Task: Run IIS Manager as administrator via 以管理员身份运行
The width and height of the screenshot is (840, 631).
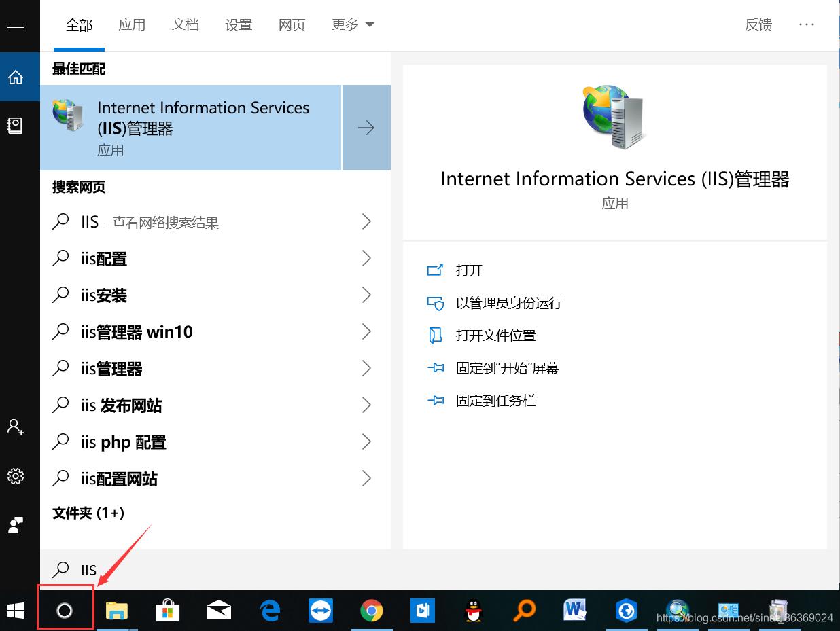Action: 508,303
